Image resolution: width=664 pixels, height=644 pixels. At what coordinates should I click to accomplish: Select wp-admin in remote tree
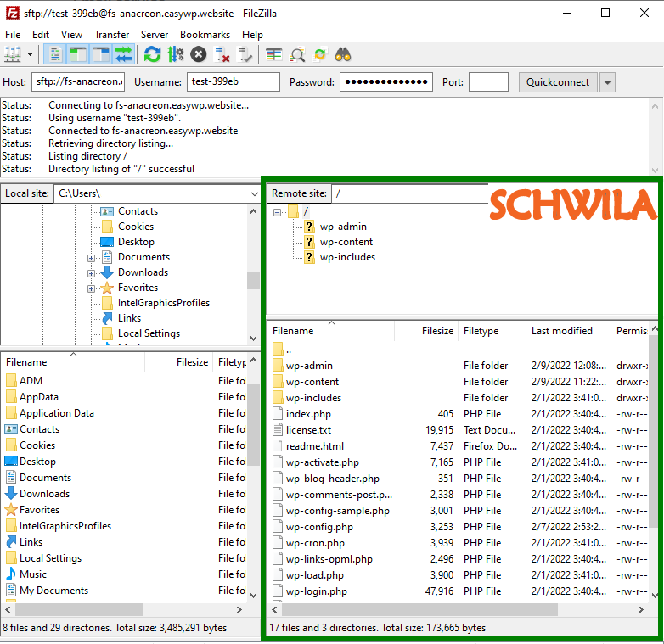343,227
